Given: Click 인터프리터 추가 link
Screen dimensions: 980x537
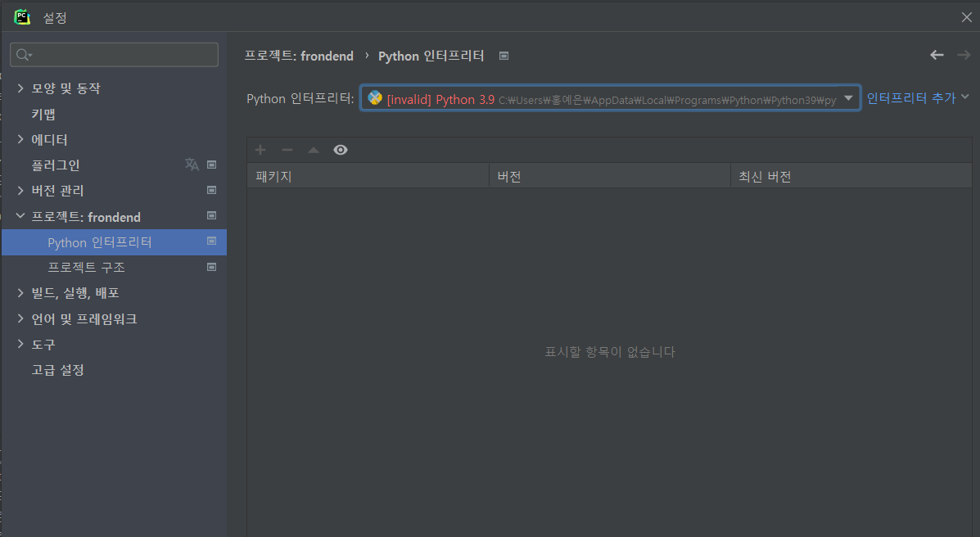Looking at the screenshot, I should (x=911, y=98).
